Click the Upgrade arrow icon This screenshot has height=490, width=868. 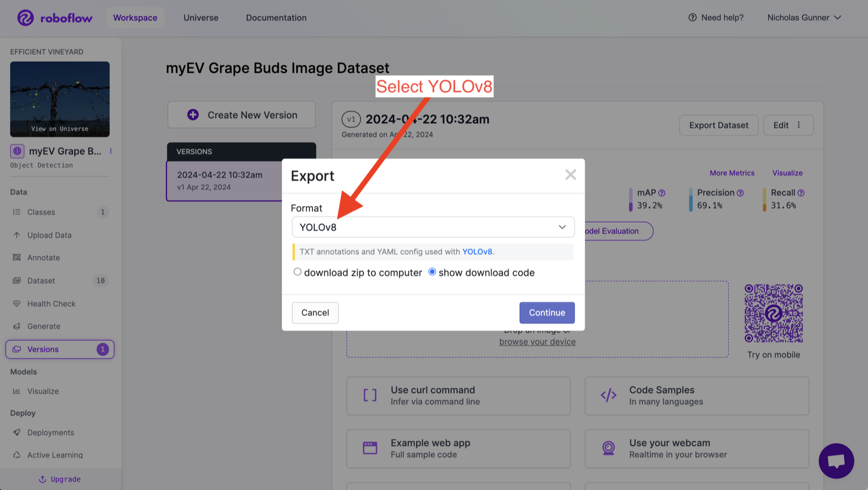tap(42, 479)
